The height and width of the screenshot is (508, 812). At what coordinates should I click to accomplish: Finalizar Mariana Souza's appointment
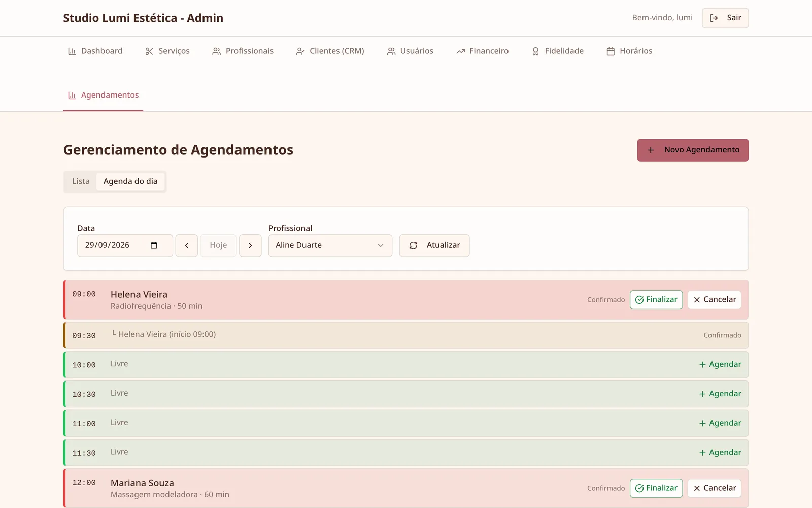click(656, 488)
